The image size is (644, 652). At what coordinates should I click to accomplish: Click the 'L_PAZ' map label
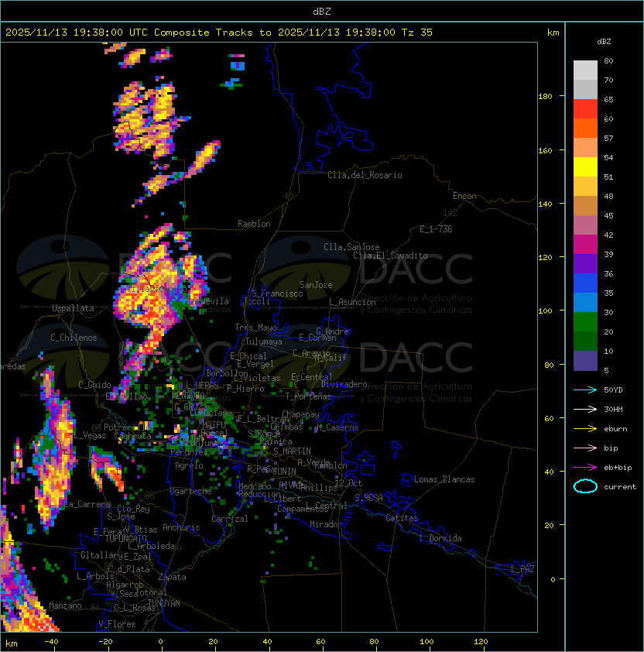pyautogui.click(x=522, y=569)
